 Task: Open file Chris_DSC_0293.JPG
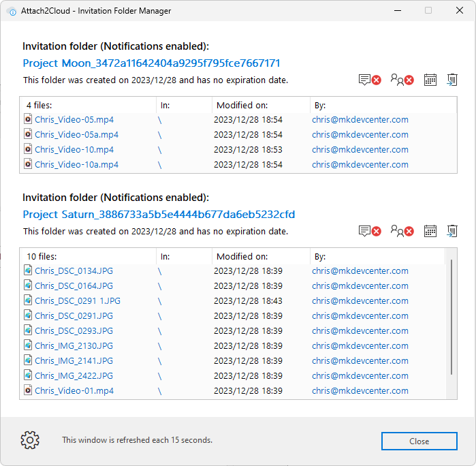(74, 331)
